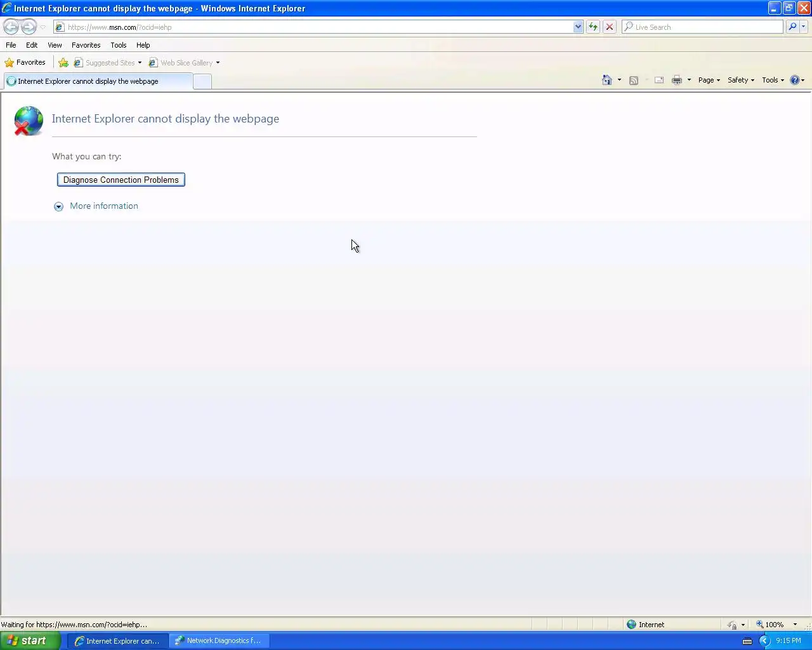Select the 'Internet Explorer cannot display' tab
The height and width of the screenshot is (650, 812).
coord(98,81)
